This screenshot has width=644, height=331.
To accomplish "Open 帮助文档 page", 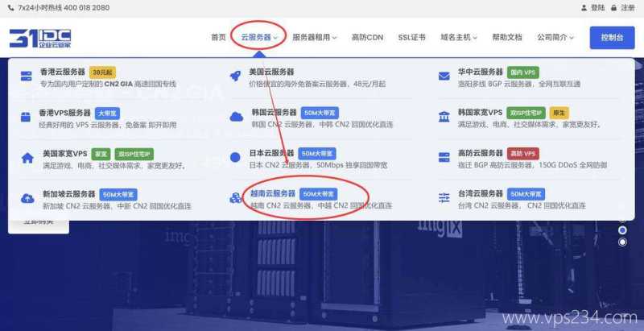I will pos(507,37).
